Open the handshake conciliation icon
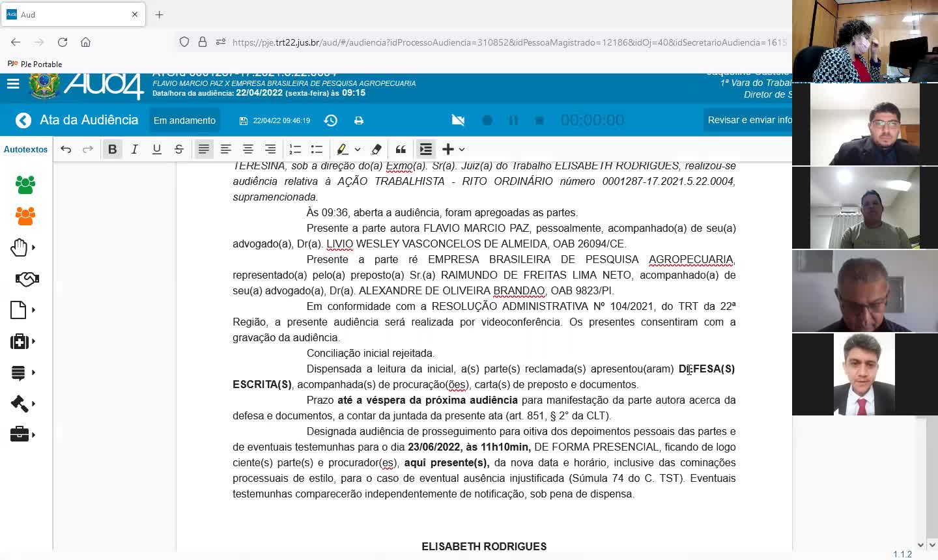 click(27, 279)
